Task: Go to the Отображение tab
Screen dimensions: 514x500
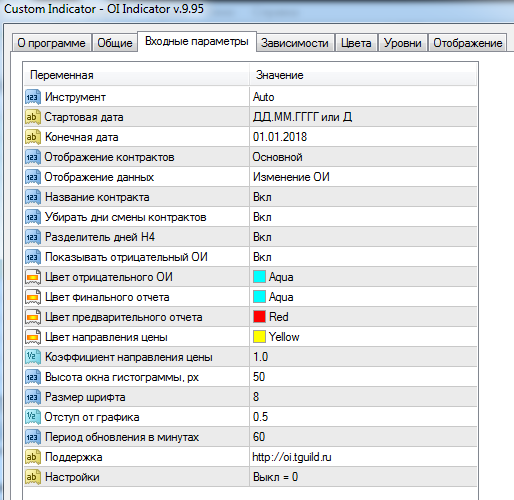Action: click(468, 43)
